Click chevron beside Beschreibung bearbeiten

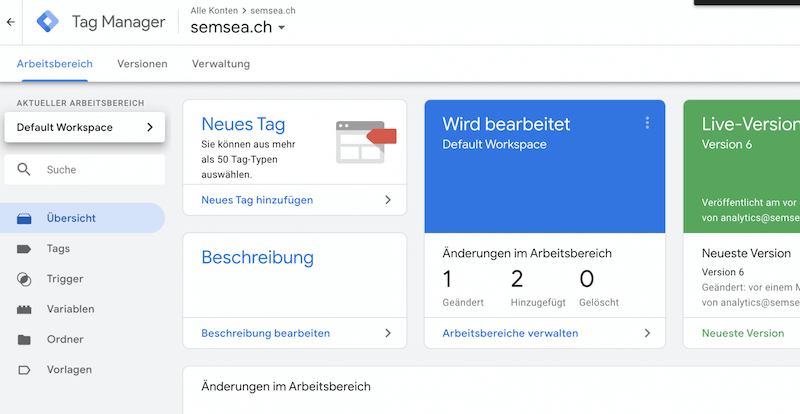coord(388,333)
